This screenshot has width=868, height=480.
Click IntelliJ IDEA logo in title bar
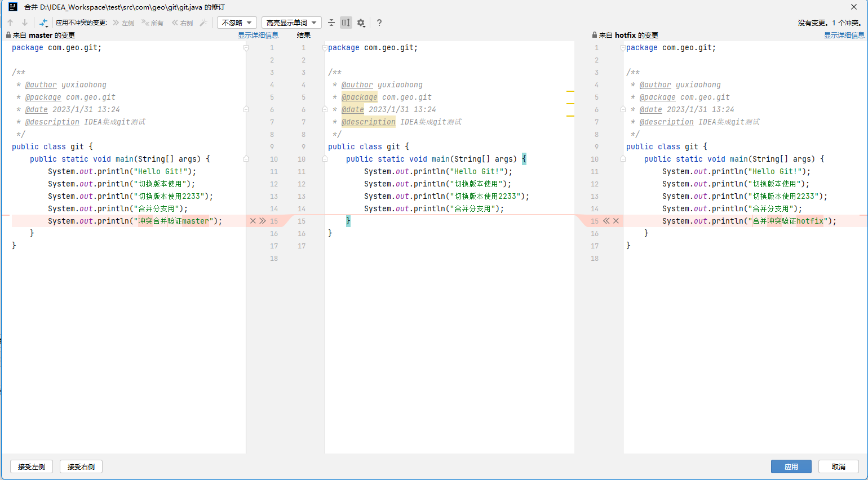coord(12,7)
